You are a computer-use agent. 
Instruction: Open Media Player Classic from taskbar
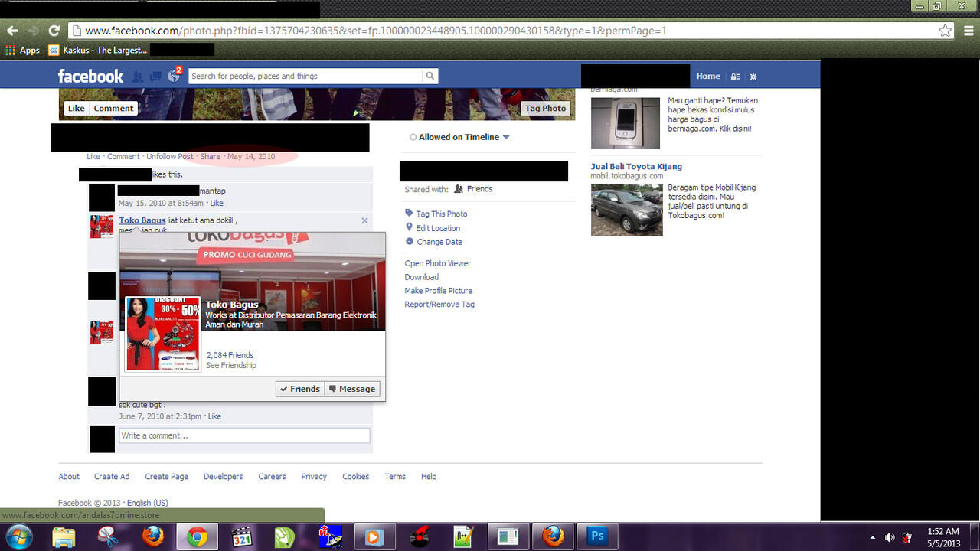(242, 536)
